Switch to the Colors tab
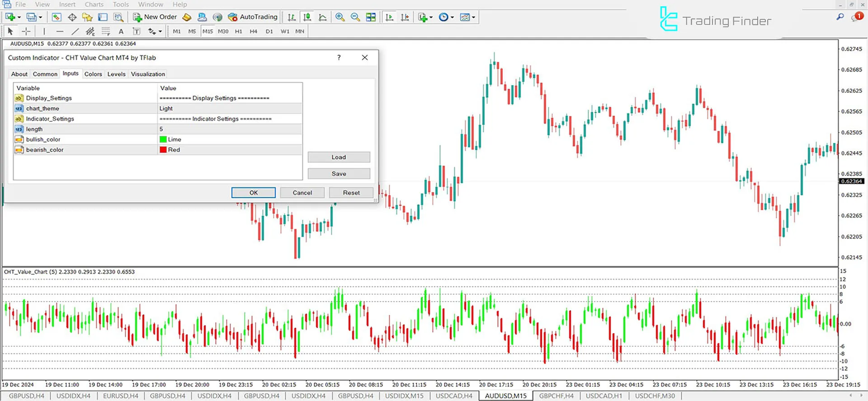 [93, 74]
